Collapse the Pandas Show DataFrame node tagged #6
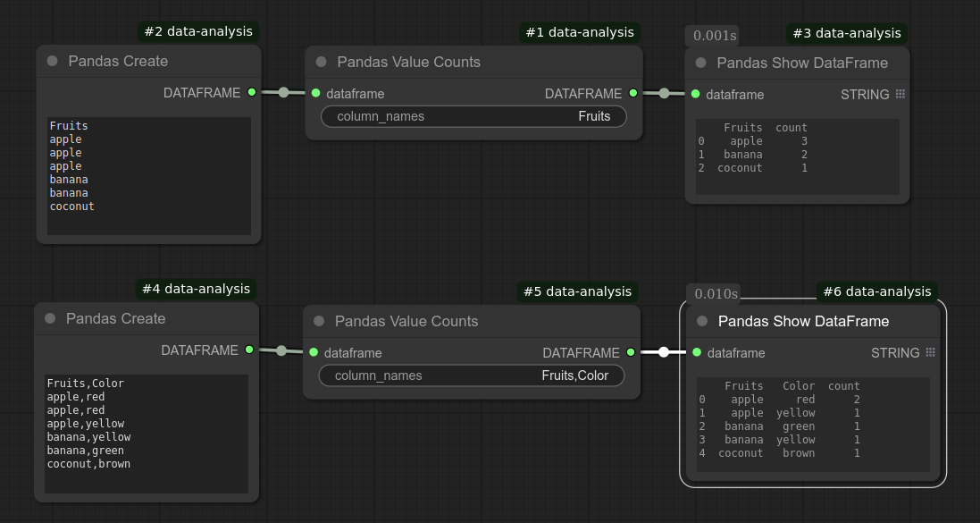The width and height of the screenshot is (980, 523). coord(702,321)
